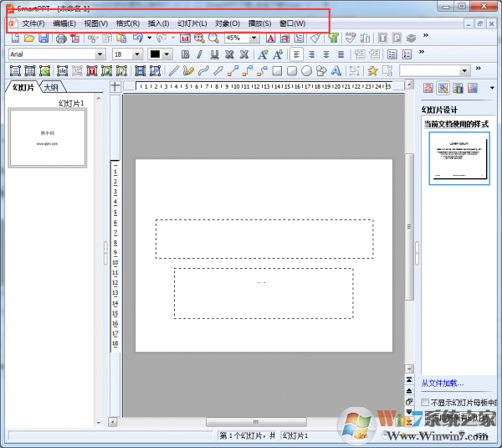Click the Open folder icon
Screen dimensions: 502x448
click(29, 39)
